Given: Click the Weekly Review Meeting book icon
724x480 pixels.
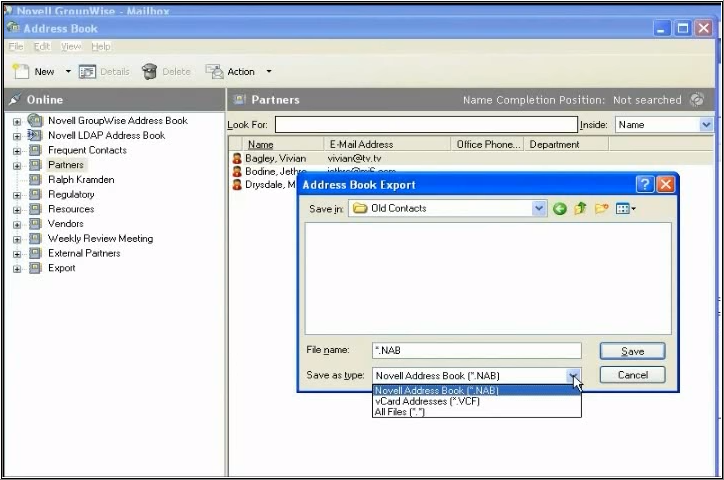Looking at the screenshot, I should click(x=35, y=239).
